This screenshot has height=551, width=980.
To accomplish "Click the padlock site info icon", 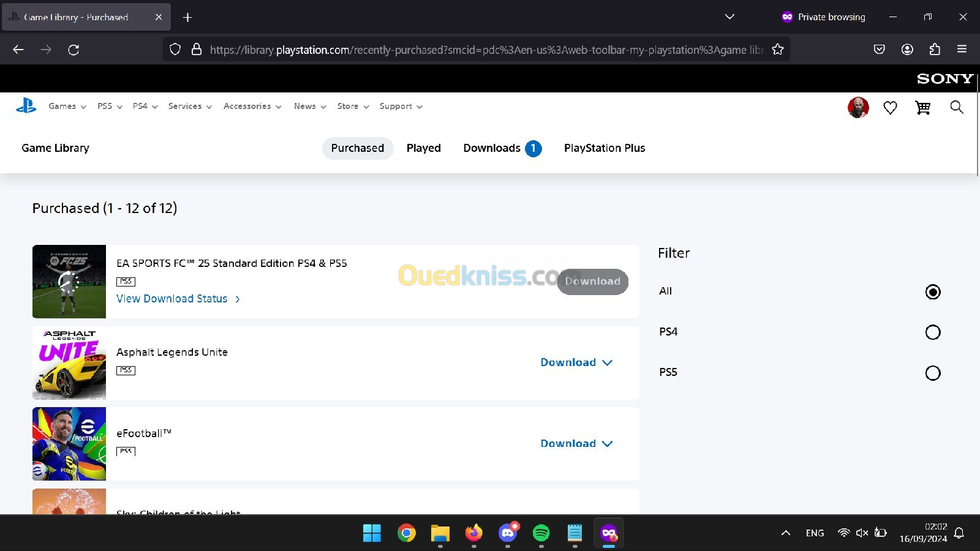I will [x=197, y=50].
